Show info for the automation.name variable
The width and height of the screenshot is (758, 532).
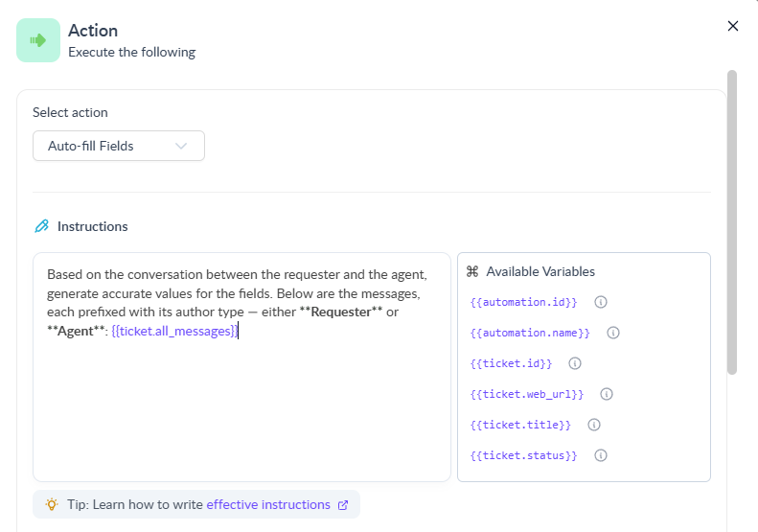(x=613, y=333)
